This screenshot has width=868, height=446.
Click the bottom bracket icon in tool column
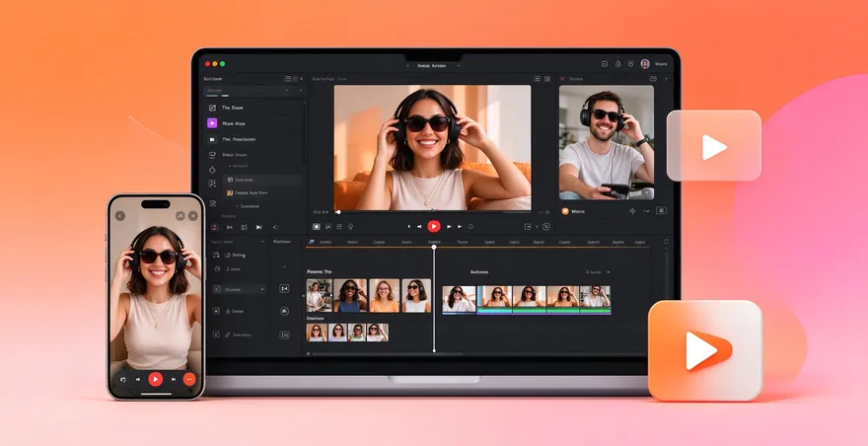284,334
